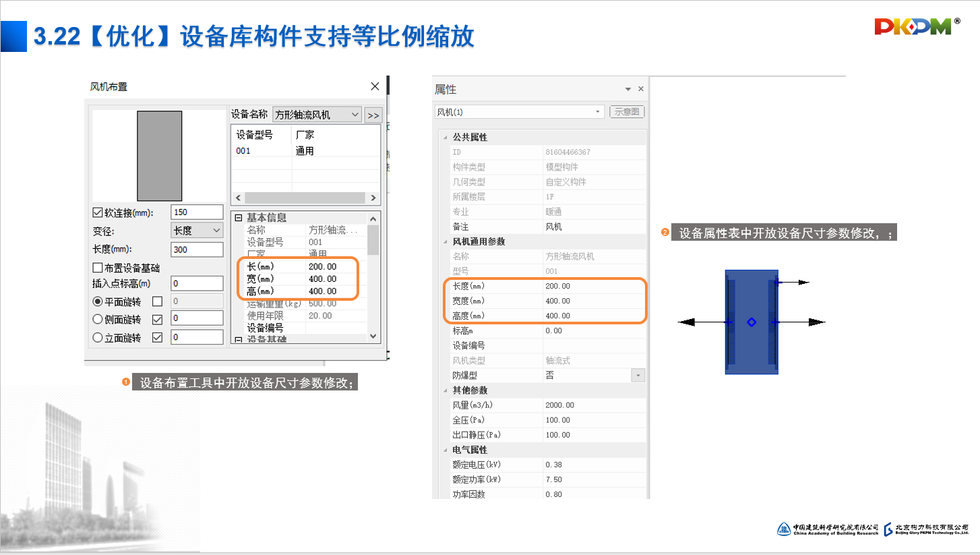Click the 风量(m3/h) value 2000.00
Viewport: 980px width, 555px height.
(x=594, y=405)
